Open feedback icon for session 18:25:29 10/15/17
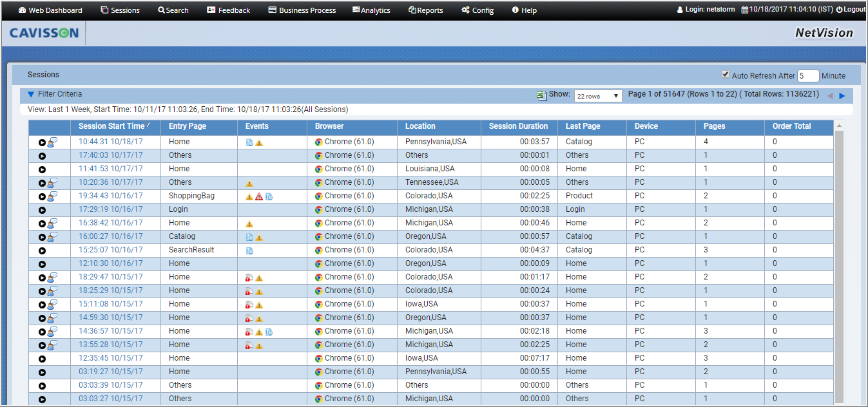 coord(52,290)
